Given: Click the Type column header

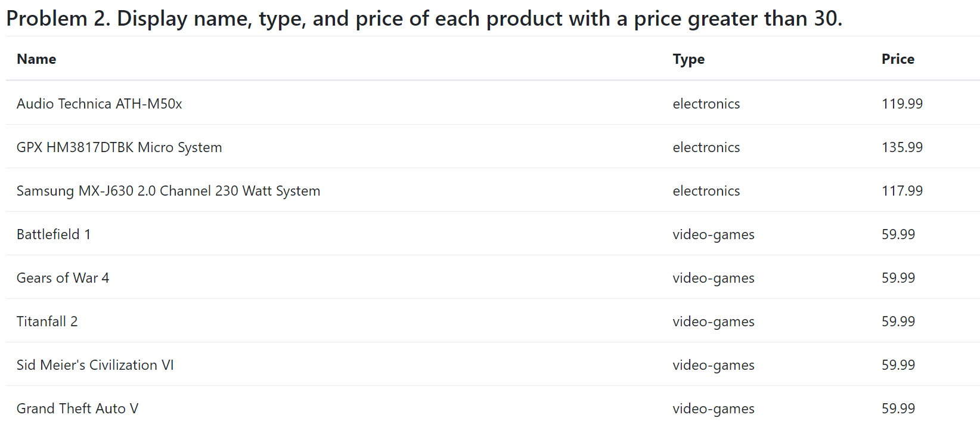Looking at the screenshot, I should (689, 60).
